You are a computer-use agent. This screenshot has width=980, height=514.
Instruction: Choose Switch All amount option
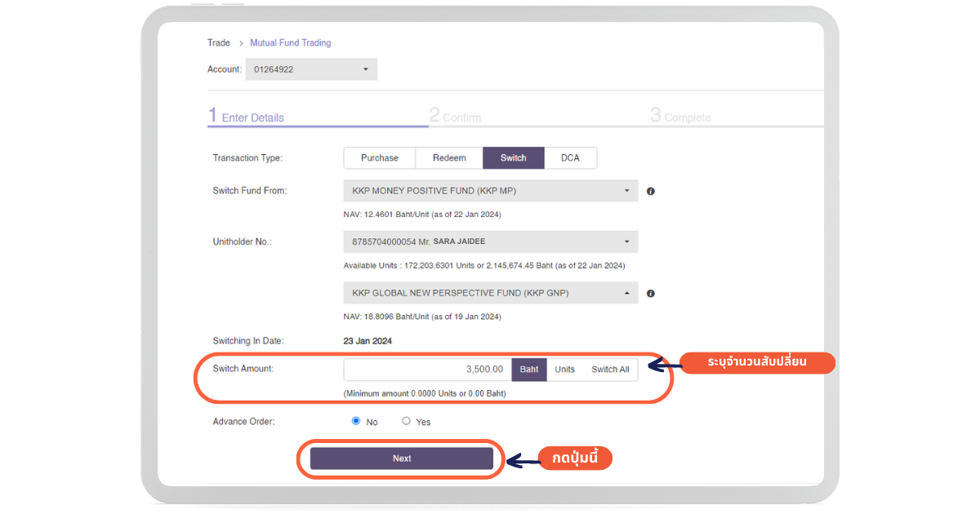click(610, 370)
